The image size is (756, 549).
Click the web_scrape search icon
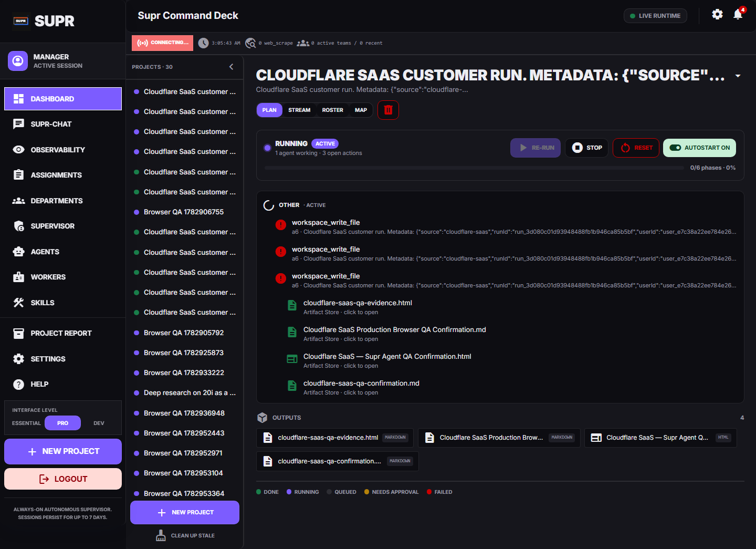click(x=250, y=43)
